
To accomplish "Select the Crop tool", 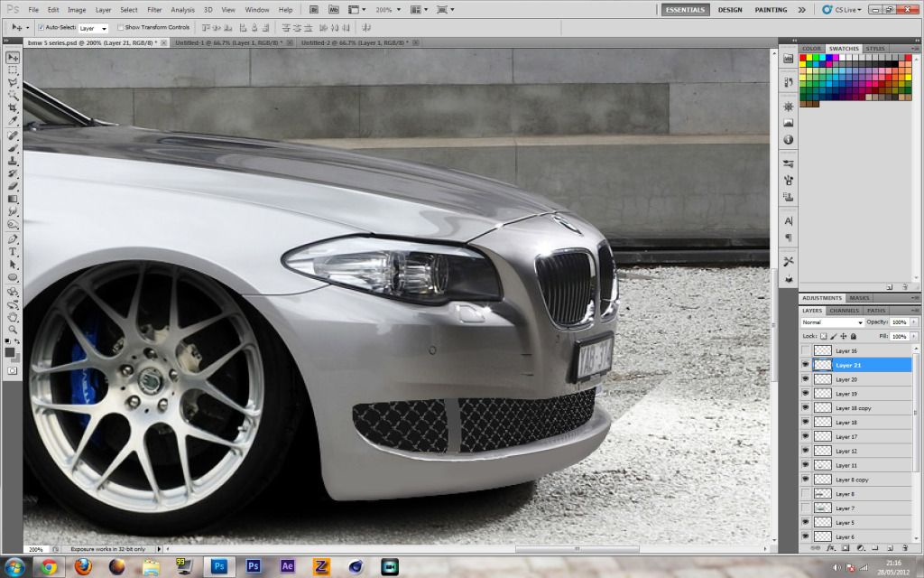I will (13, 107).
